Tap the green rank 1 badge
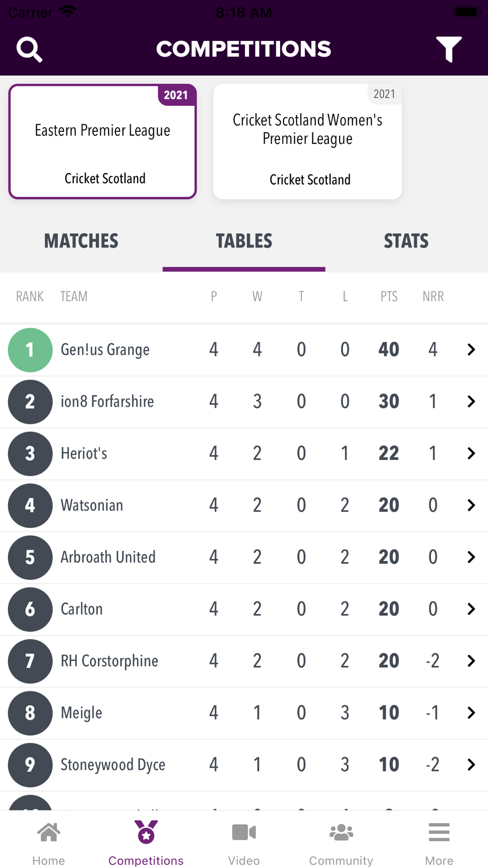Image resolution: width=488 pixels, height=868 pixels. coord(30,350)
